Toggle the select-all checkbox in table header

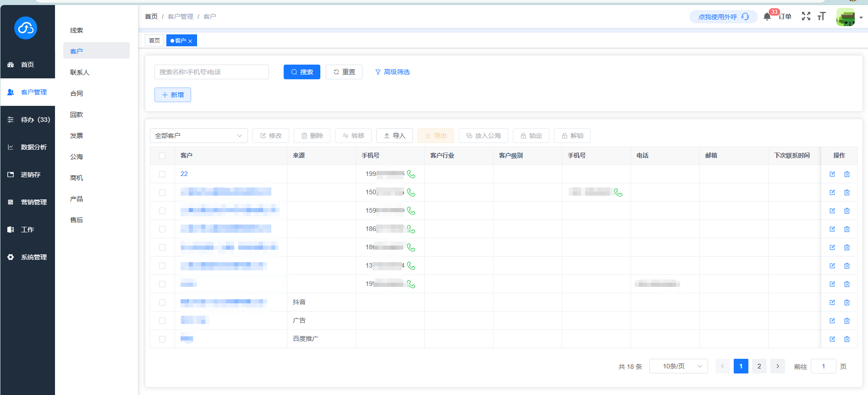point(162,156)
